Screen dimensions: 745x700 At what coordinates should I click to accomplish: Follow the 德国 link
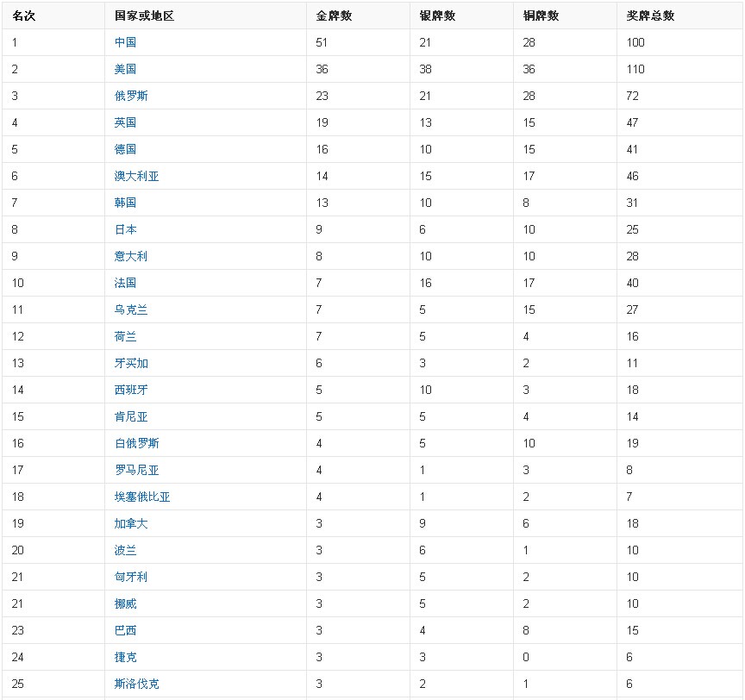click(125, 149)
